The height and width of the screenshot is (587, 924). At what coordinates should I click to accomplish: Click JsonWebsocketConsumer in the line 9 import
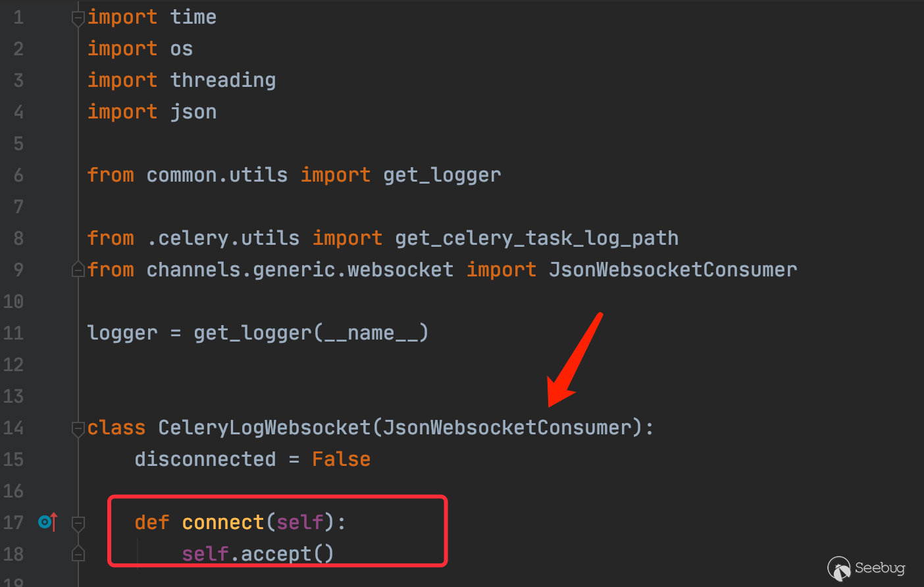[x=673, y=270]
